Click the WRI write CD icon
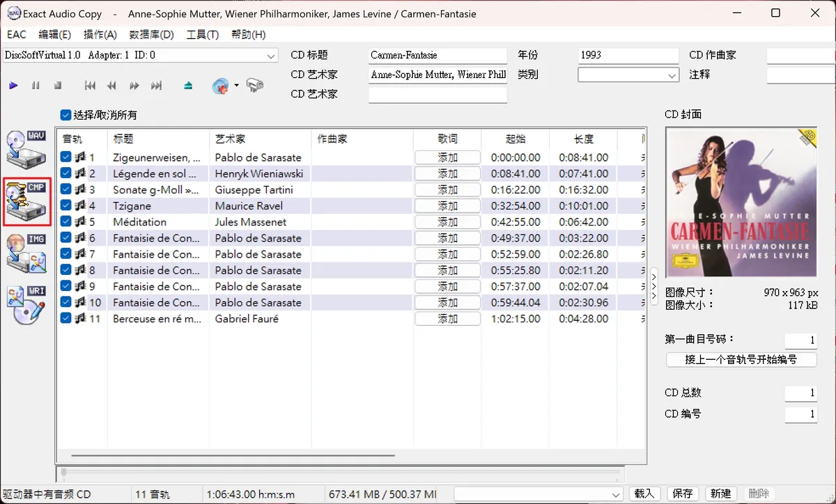The image size is (836, 504). (x=26, y=305)
